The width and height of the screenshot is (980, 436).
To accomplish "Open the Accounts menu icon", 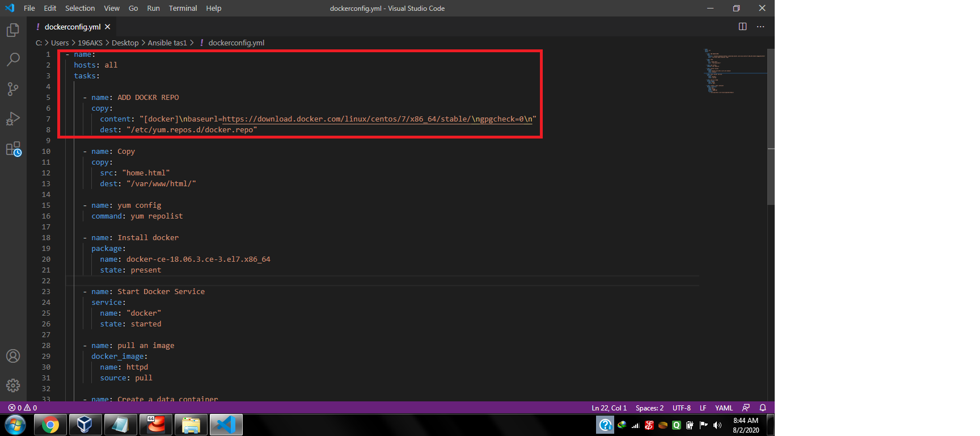I will click(13, 356).
